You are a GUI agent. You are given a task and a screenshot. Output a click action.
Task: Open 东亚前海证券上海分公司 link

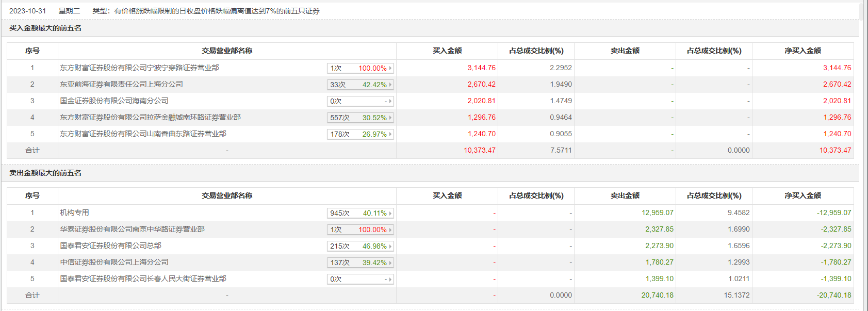coord(121,84)
